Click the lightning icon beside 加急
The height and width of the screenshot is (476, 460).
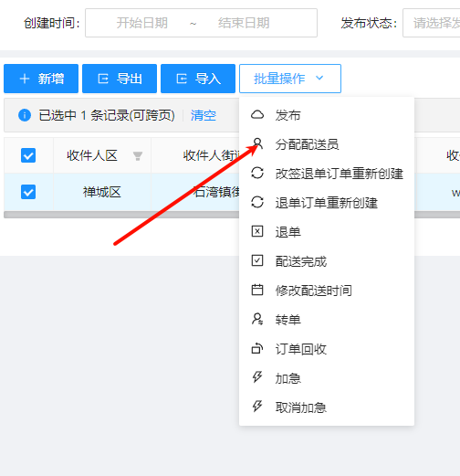point(257,377)
